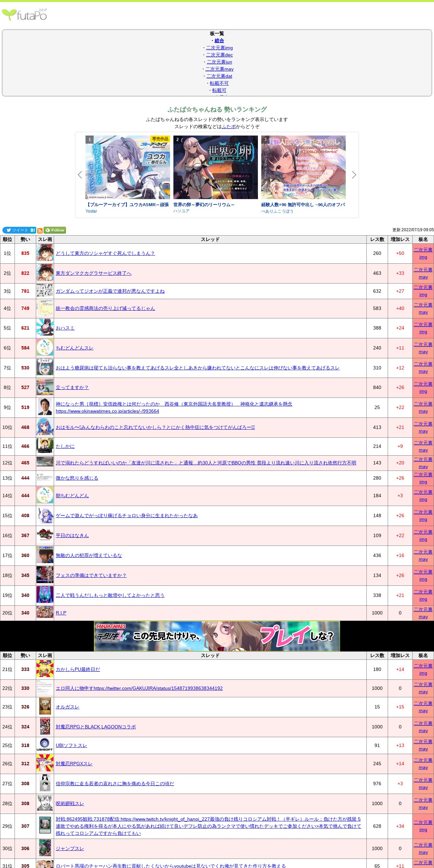The image size is (434, 868).
Task: Click the futaPo logo
Action: click(x=24, y=15)
